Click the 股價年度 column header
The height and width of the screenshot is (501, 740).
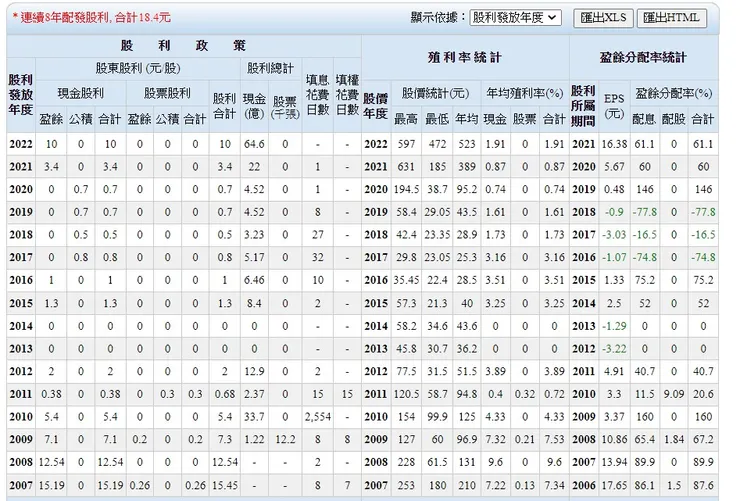coord(376,106)
